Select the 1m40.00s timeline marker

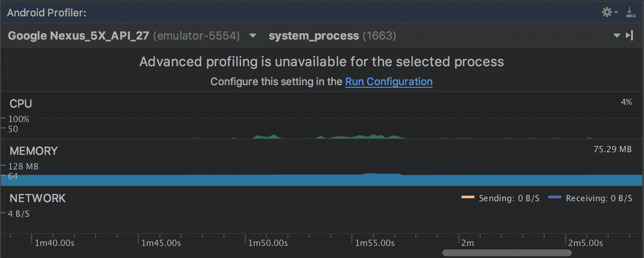click(55, 243)
